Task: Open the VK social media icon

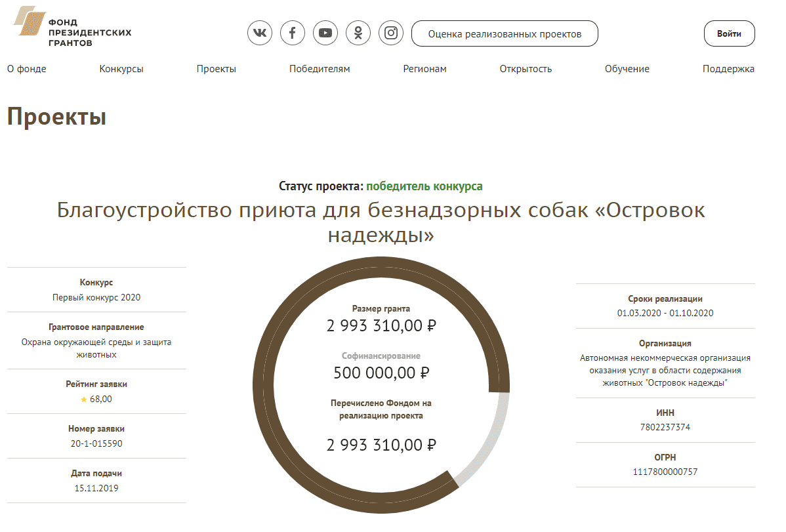Action: click(x=260, y=33)
